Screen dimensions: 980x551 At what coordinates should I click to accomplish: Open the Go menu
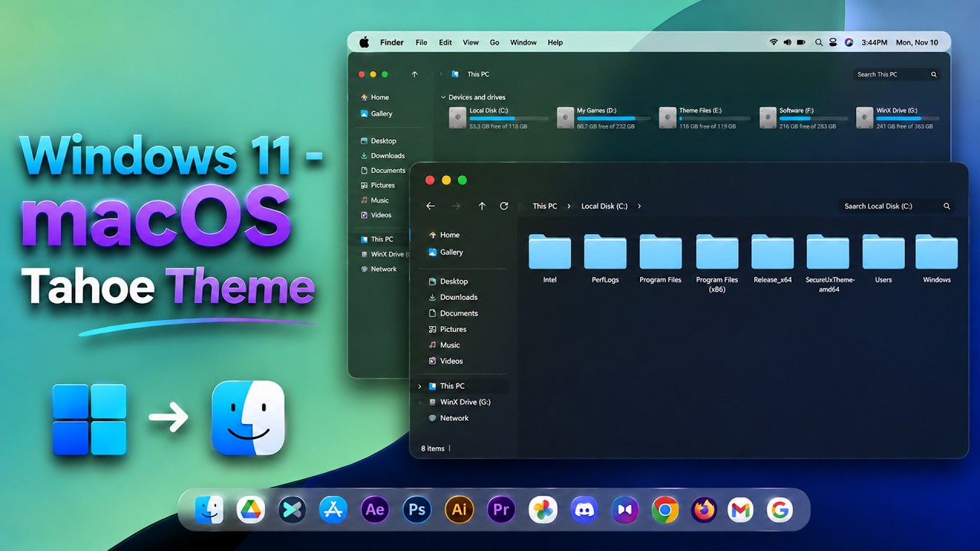coord(495,42)
